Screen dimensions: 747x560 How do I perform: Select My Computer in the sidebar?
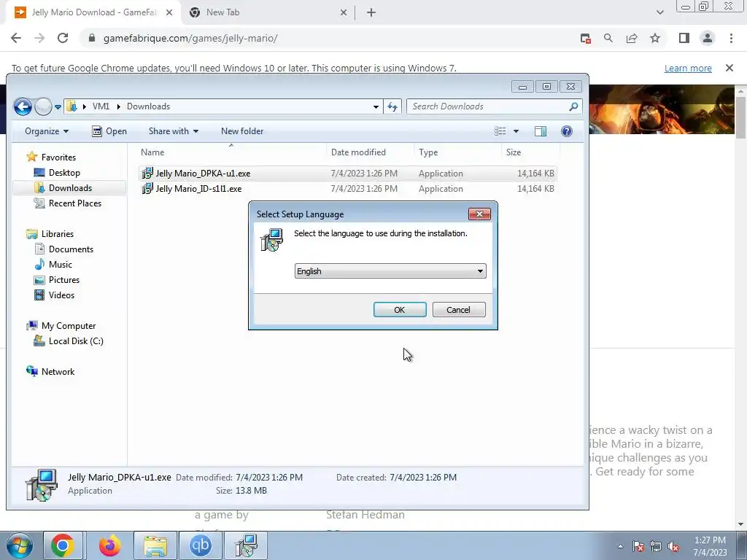click(x=61, y=326)
